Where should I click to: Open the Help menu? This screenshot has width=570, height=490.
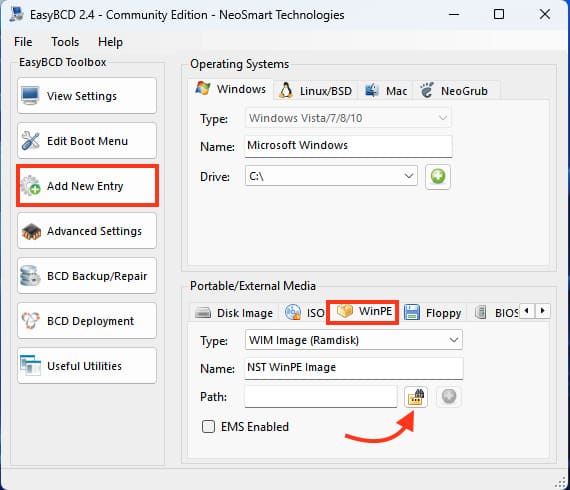(x=110, y=42)
